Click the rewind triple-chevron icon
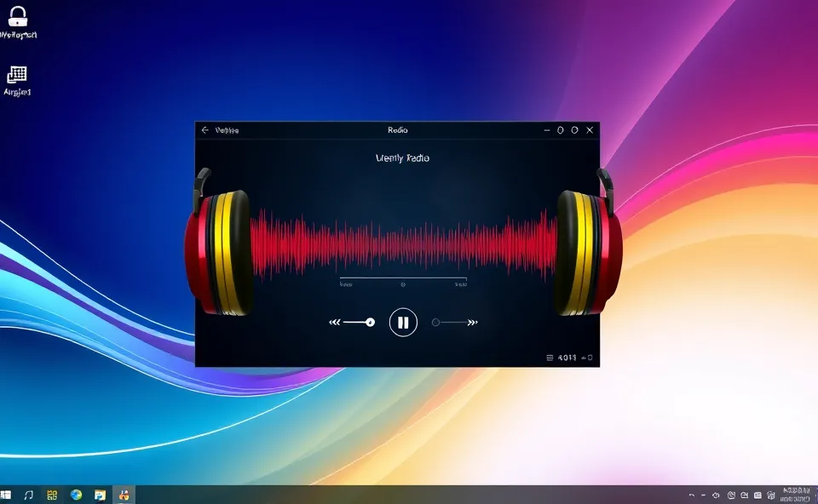 334,323
